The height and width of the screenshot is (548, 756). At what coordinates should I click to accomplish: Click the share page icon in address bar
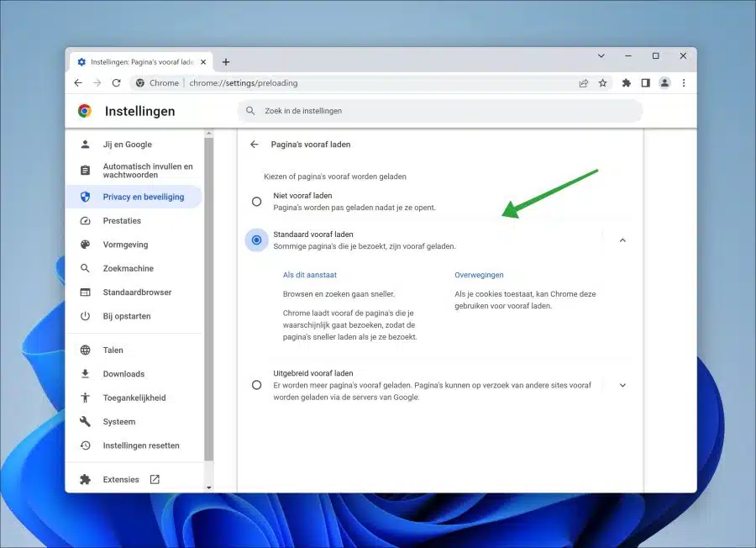click(x=584, y=83)
